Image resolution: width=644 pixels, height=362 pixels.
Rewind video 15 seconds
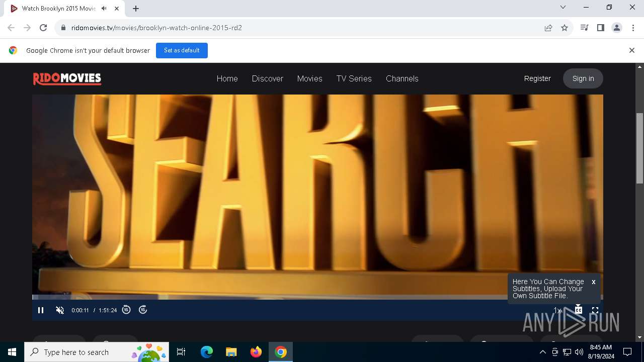coord(126,310)
